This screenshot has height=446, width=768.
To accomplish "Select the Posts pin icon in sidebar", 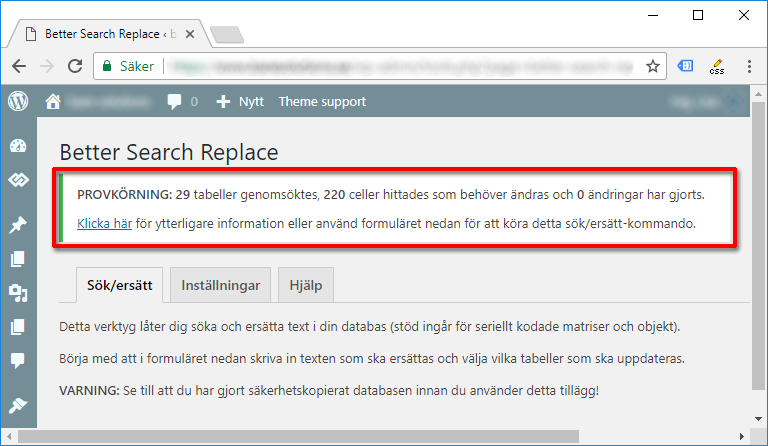I will point(17,226).
